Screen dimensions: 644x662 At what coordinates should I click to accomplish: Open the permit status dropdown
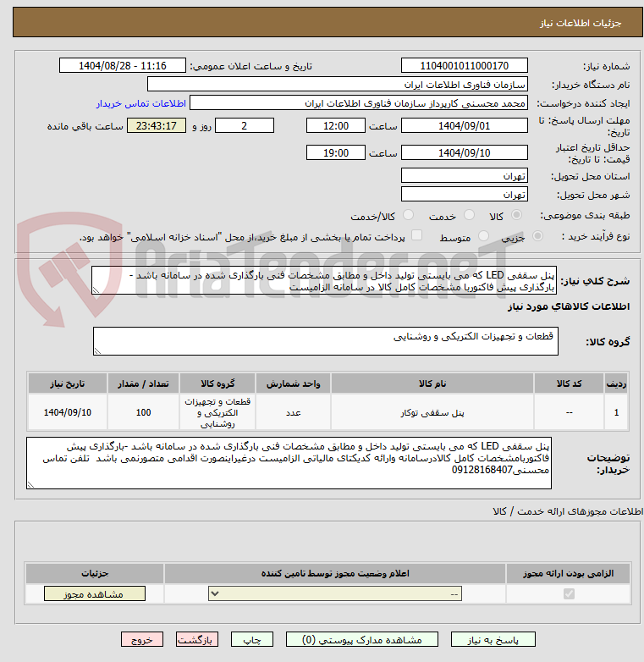pyautogui.click(x=335, y=593)
